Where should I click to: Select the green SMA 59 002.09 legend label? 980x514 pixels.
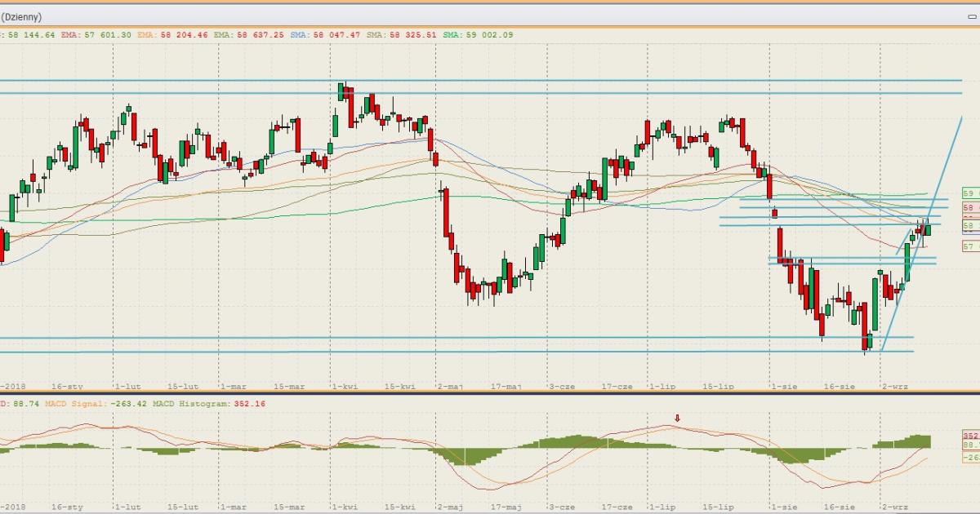(478, 35)
